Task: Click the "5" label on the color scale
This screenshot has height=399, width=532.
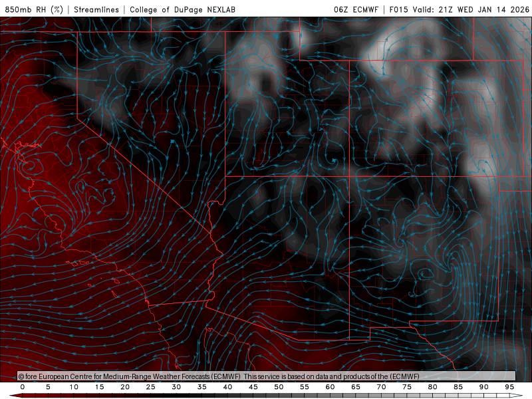Action: (x=48, y=387)
